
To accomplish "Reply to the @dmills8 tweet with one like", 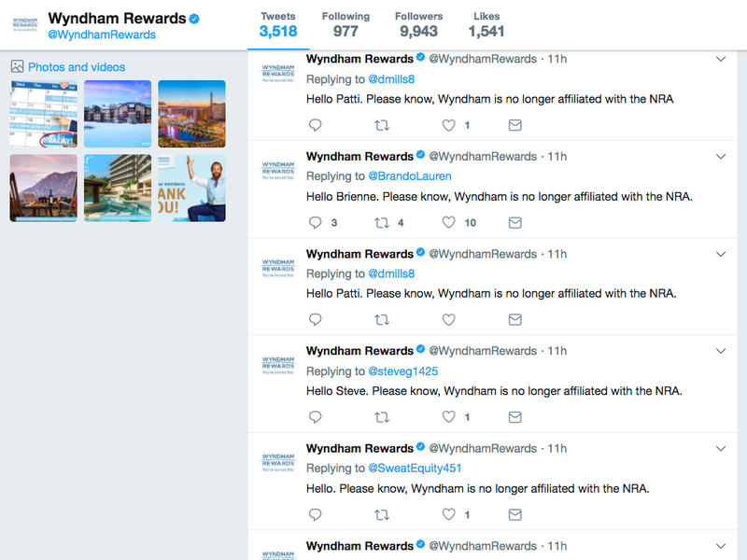I will point(316,125).
